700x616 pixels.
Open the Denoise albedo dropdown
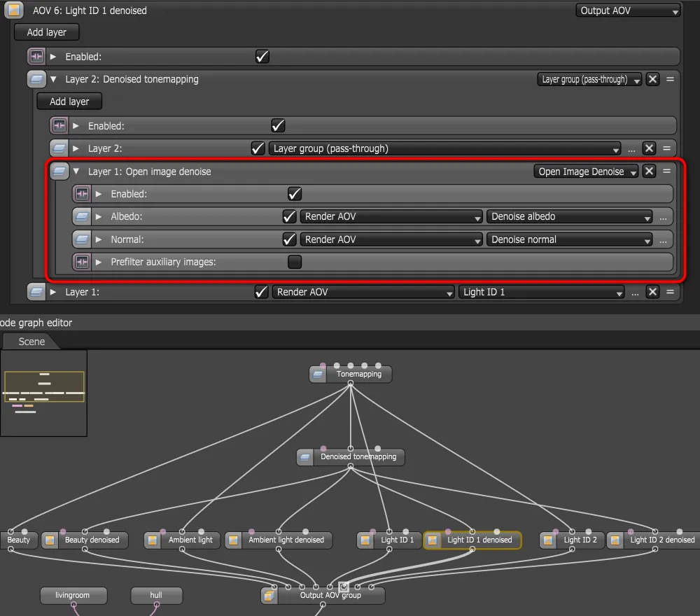coord(569,217)
